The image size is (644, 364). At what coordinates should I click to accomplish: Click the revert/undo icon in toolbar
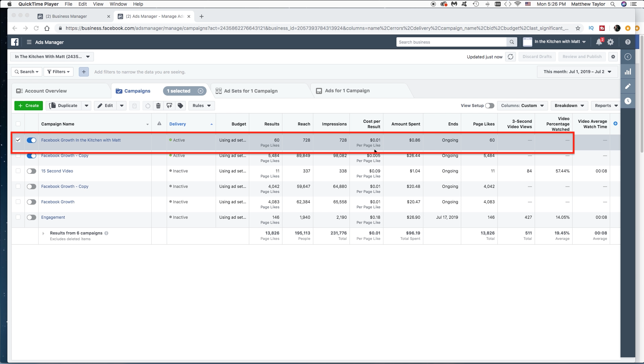coord(148,106)
